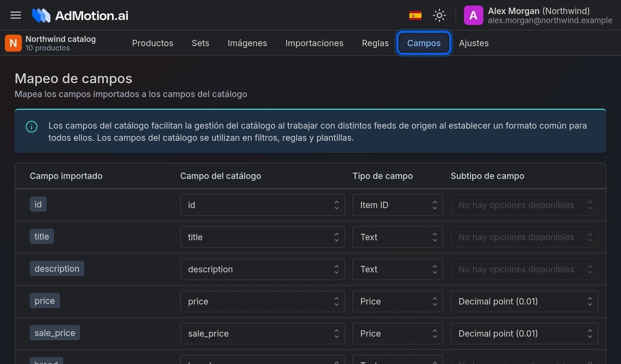
Task: Switch to the Sets tab
Action: (x=200, y=43)
